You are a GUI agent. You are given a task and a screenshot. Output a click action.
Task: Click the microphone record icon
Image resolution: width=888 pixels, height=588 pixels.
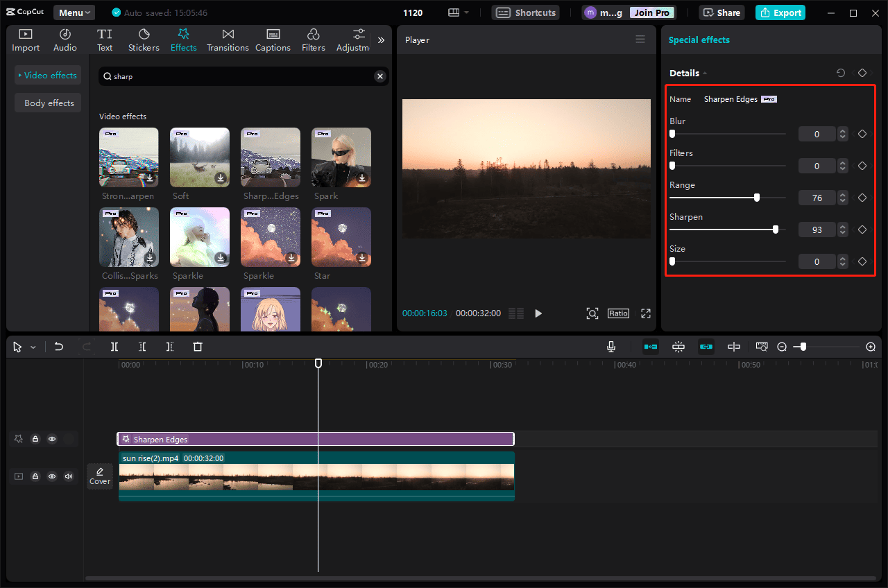(610, 346)
